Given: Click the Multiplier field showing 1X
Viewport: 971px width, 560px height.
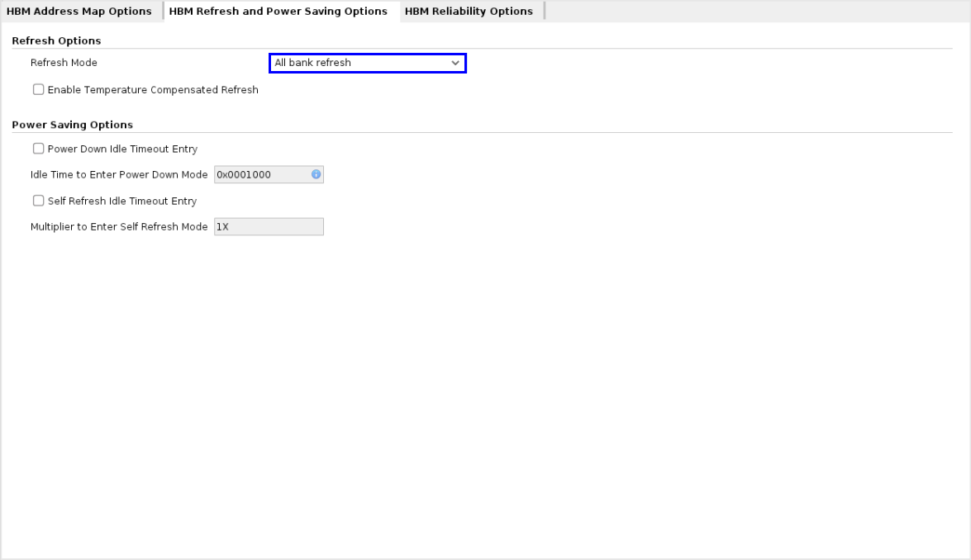Looking at the screenshot, I should tap(268, 226).
